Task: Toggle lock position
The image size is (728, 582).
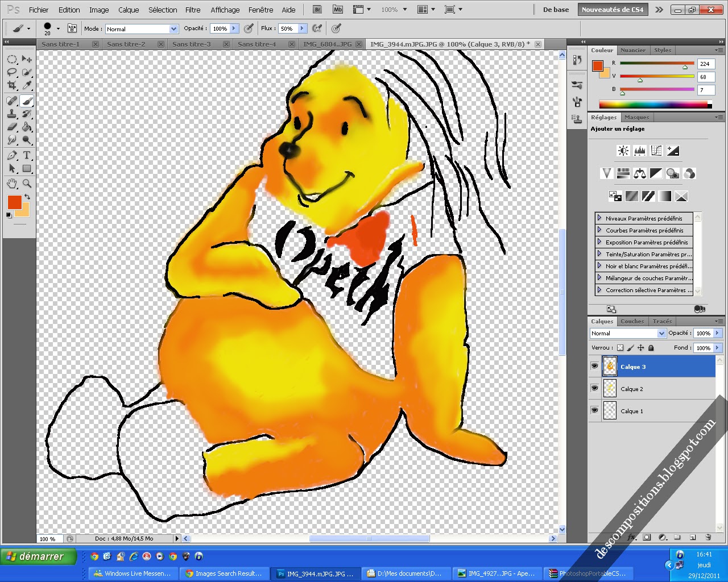Action: tap(641, 348)
